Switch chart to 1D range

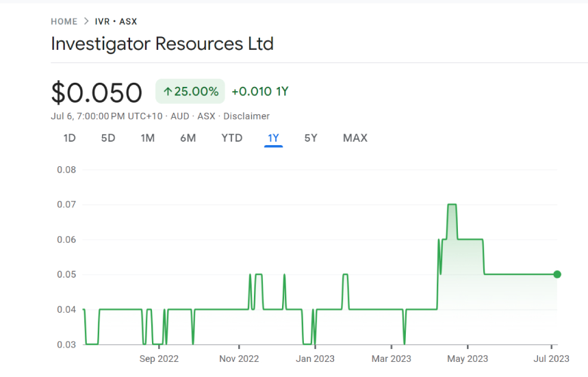click(x=70, y=138)
